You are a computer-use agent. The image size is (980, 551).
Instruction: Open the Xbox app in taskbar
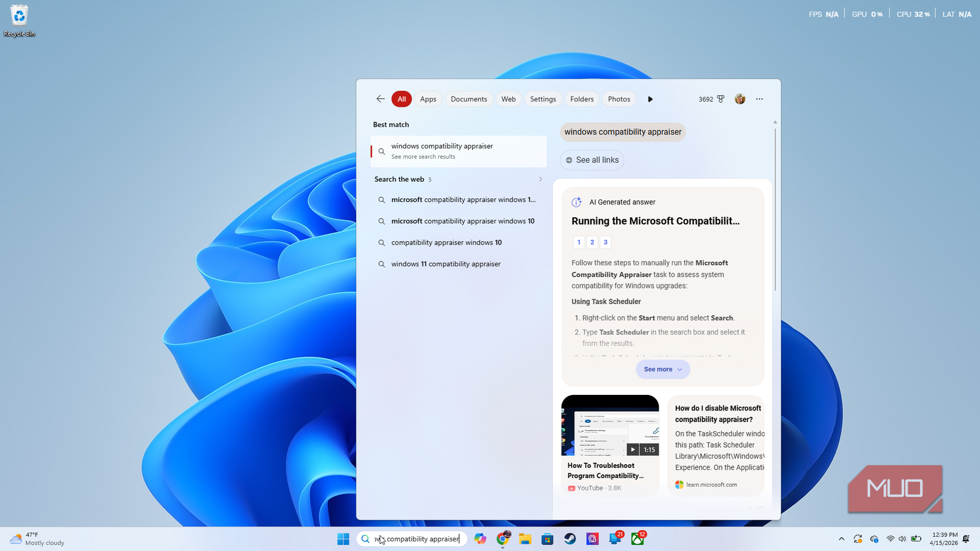(x=637, y=539)
